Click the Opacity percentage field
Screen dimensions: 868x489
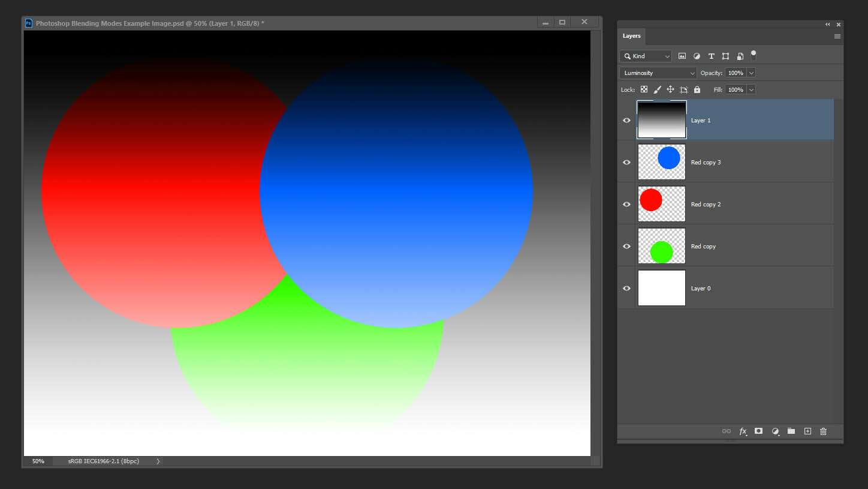tap(736, 73)
